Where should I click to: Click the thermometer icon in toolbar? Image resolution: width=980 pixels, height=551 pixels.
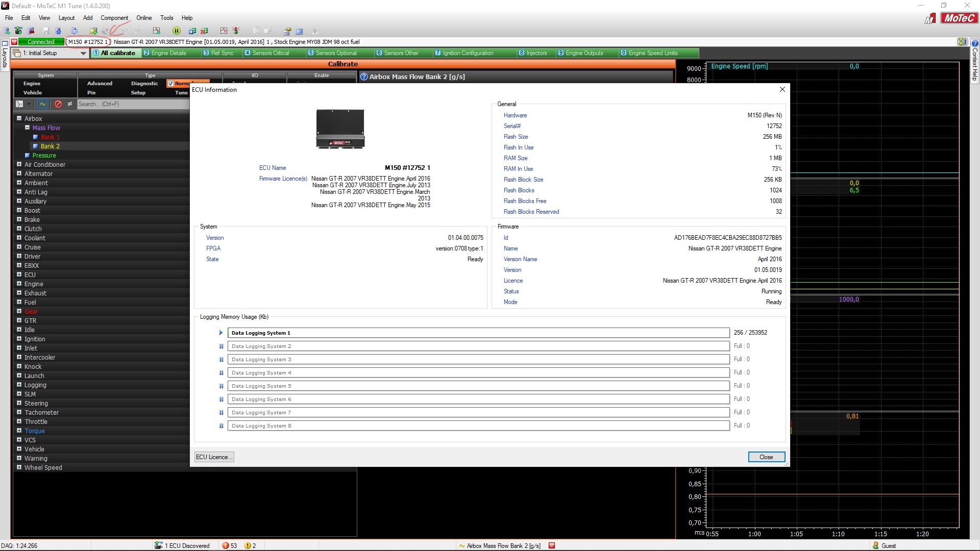tap(236, 31)
